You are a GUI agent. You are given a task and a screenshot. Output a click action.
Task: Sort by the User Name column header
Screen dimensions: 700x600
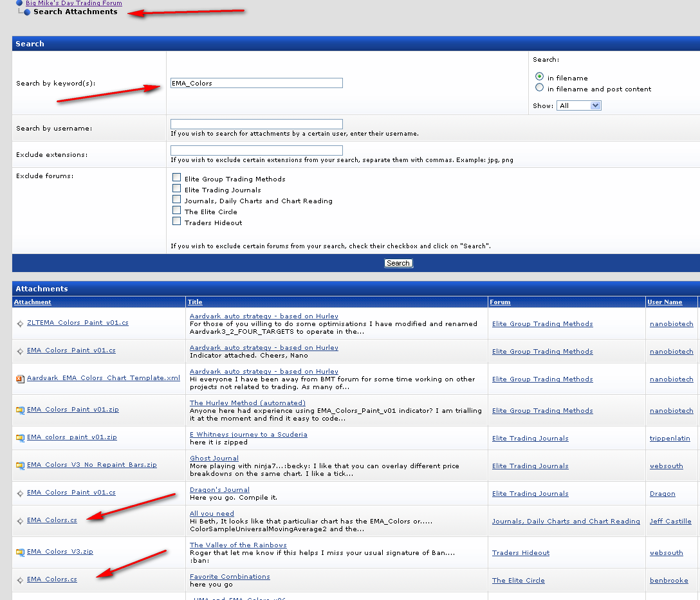coord(665,302)
